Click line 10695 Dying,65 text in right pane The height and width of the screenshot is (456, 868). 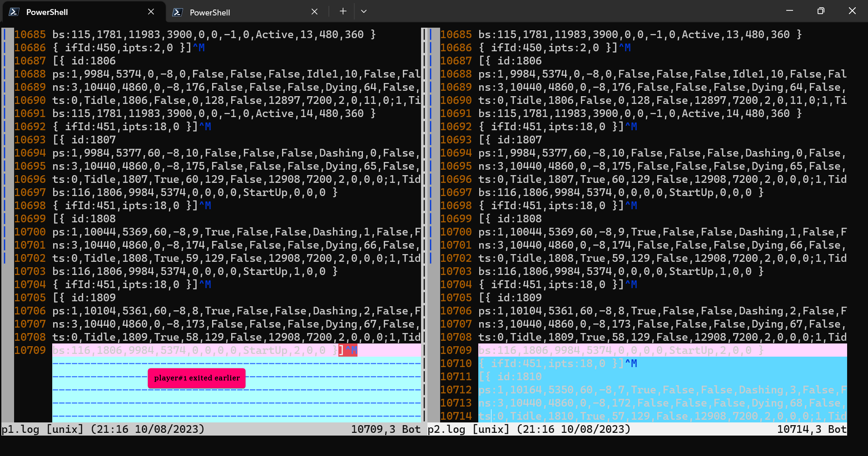click(x=663, y=166)
